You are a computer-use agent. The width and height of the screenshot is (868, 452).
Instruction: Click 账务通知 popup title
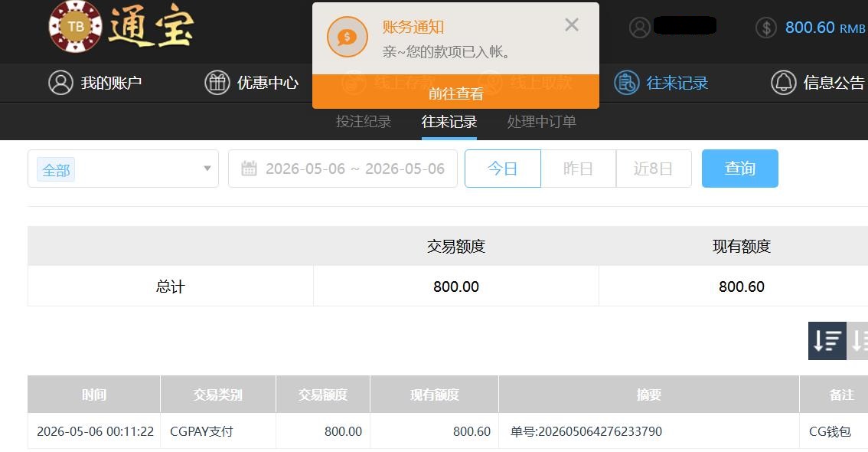pos(413,27)
